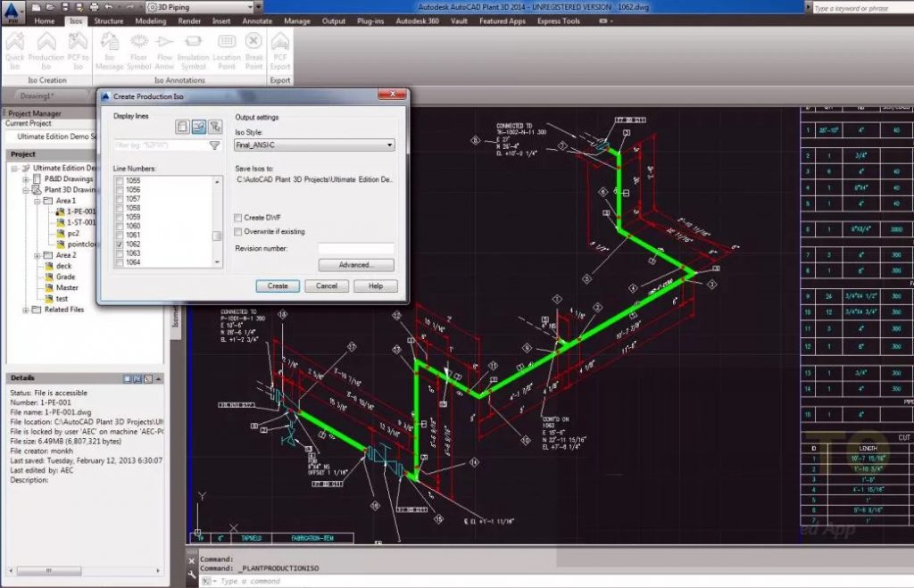This screenshot has width=914, height=588.
Task: Click the Open folder icon in quick access toolbar
Action: (51, 7)
